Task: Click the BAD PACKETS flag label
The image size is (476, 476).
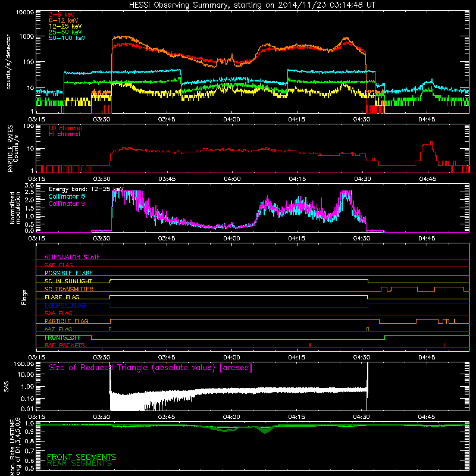Action: [65, 345]
